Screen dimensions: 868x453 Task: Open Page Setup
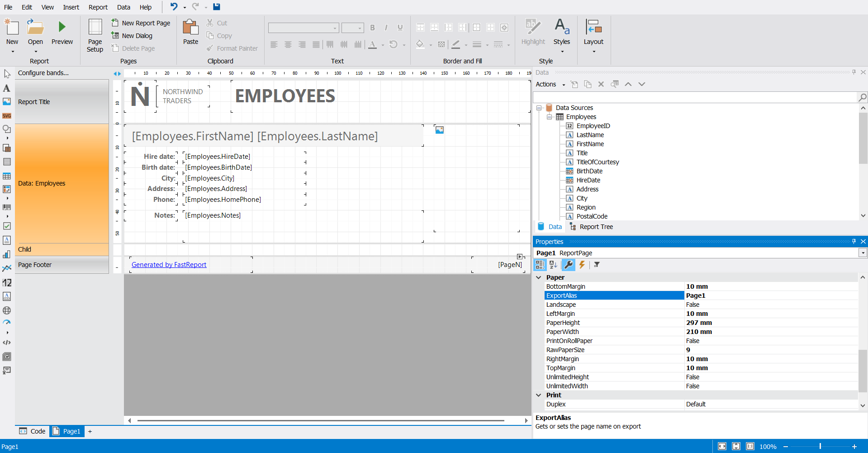pyautogui.click(x=95, y=36)
